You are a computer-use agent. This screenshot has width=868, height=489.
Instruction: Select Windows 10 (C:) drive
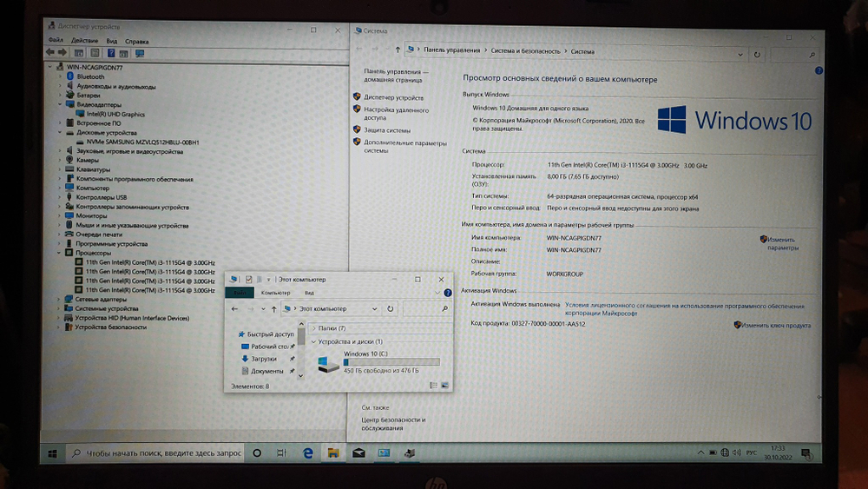378,362
